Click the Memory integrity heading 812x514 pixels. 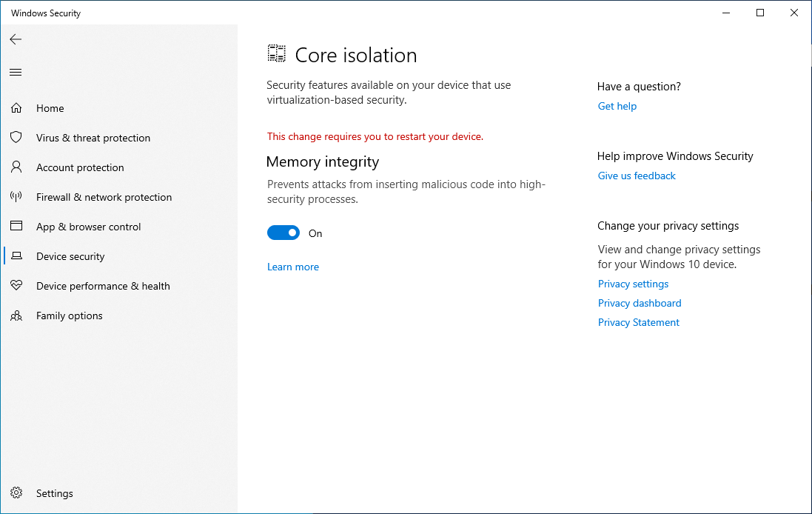tap(323, 162)
